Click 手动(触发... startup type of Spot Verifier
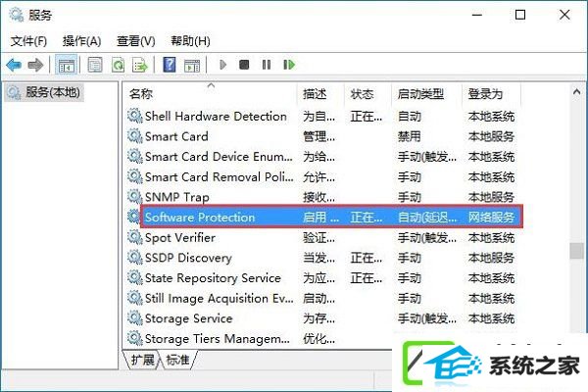 point(427,238)
